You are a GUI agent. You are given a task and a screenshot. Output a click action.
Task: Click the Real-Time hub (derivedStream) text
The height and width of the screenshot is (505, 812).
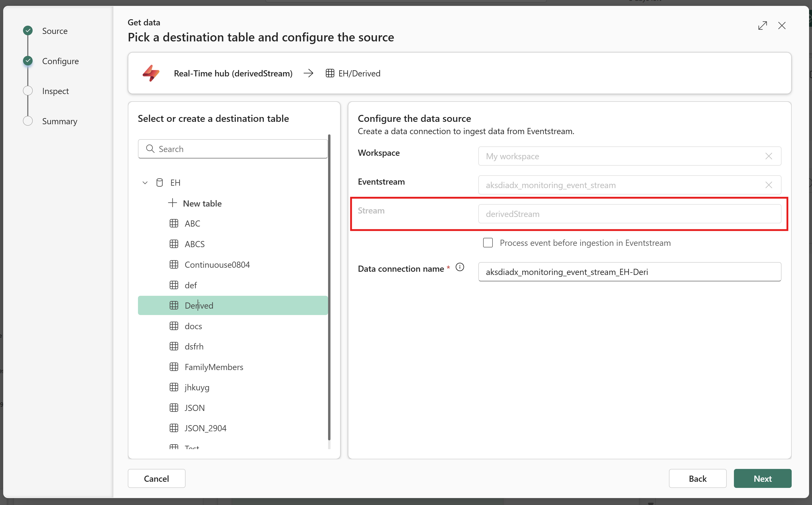(x=233, y=73)
